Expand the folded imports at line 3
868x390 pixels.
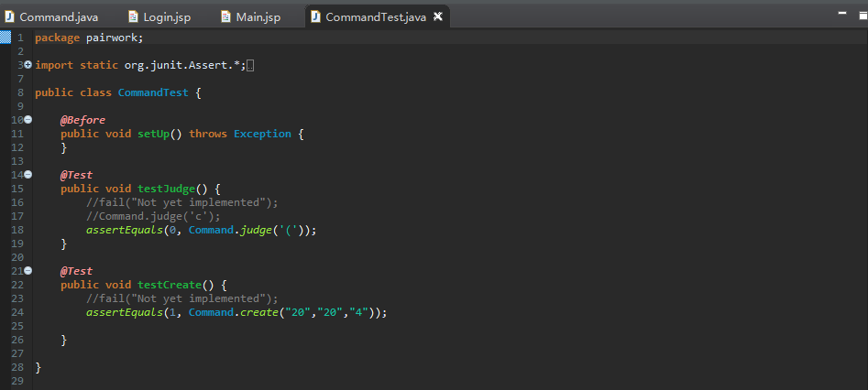click(x=28, y=65)
